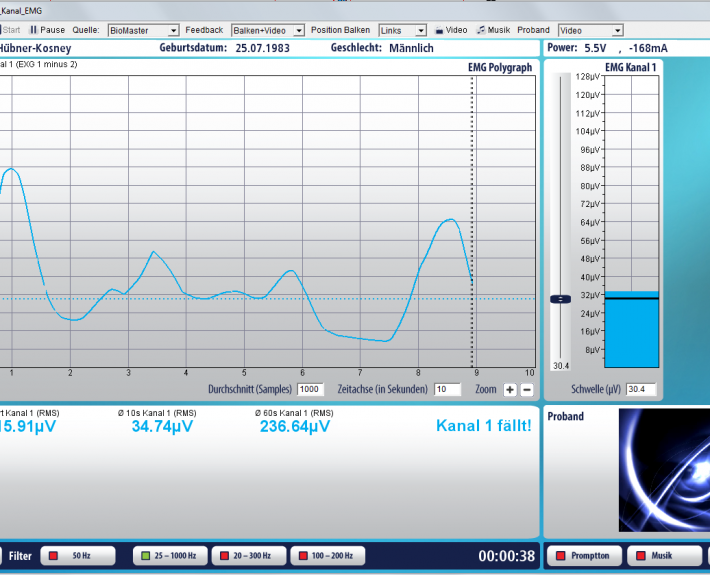Viewport: 710px width, 575px height.
Task: Open the Feedback Balken+Video dropdown
Action: [267, 30]
